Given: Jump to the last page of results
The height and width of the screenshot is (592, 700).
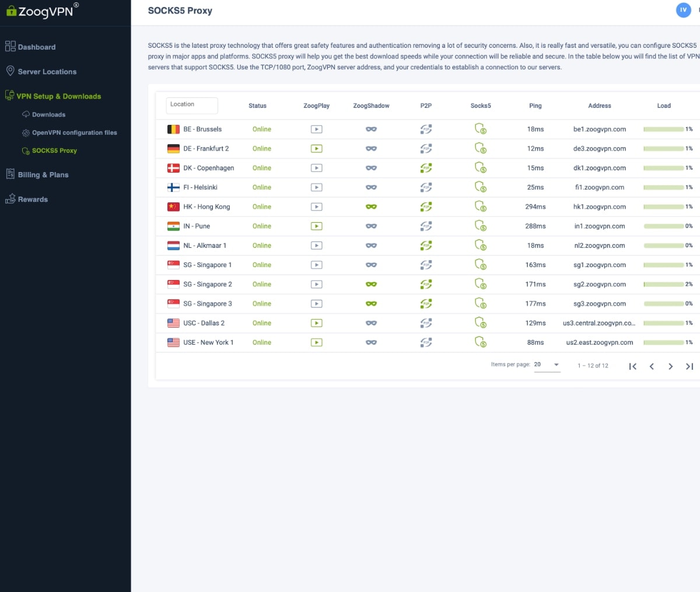Looking at the screenshot, I should pyautogui.click(x=689, y=366).
